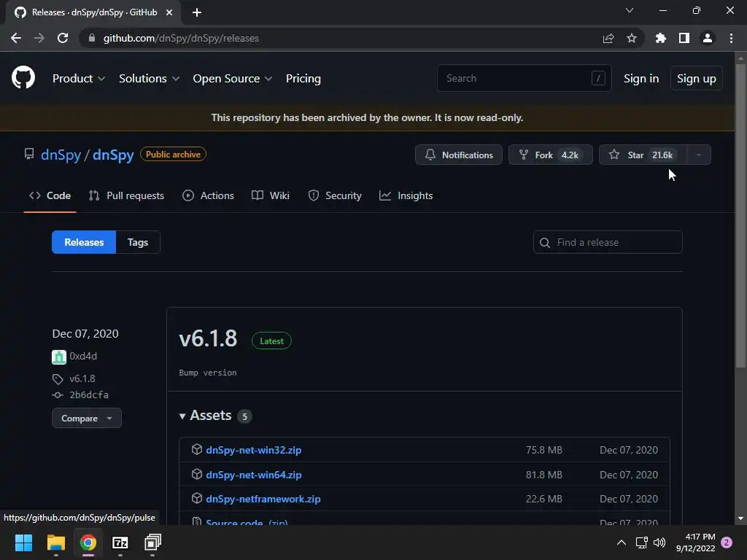This screenshot has width=747, height=560.
Task: Expand the Open Source menu
Action: (233, 79)
